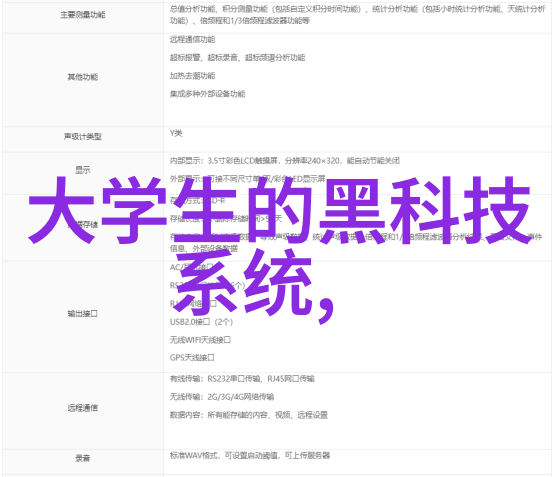554x477 pixels.
Task: Click the 内部显示 3.5寸彩色LCD line
Action: (284, 161)
